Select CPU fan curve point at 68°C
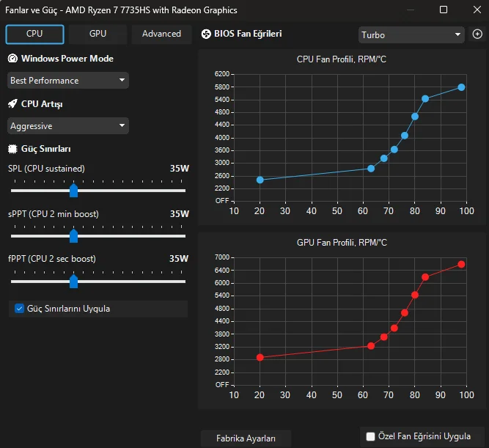Screen dimensions: 489x448 (384, 158)
